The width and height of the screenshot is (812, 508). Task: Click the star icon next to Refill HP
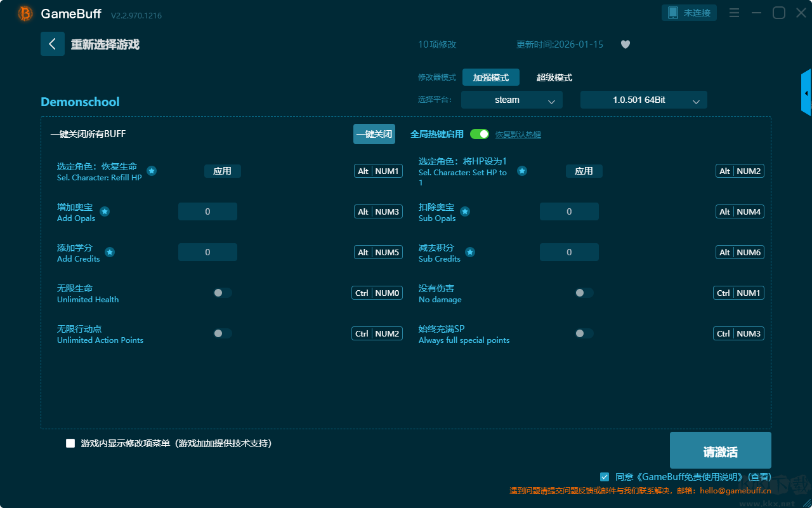pos(152,171)
